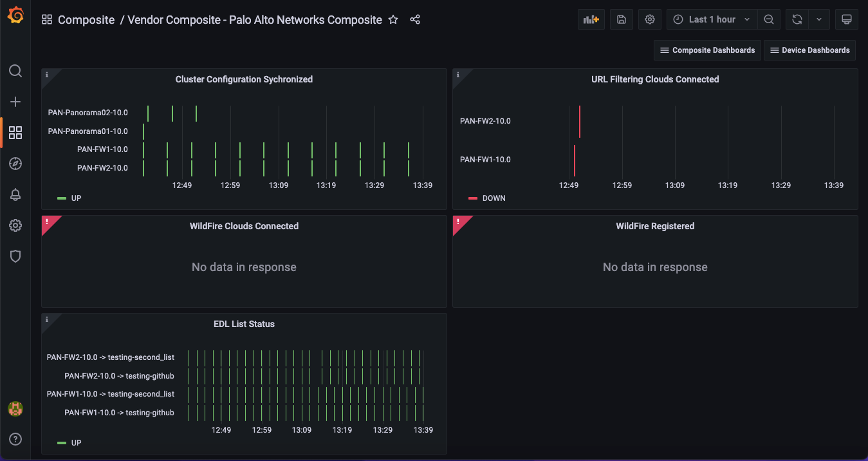Click the Grafana logo home icon

pos(15,15)
